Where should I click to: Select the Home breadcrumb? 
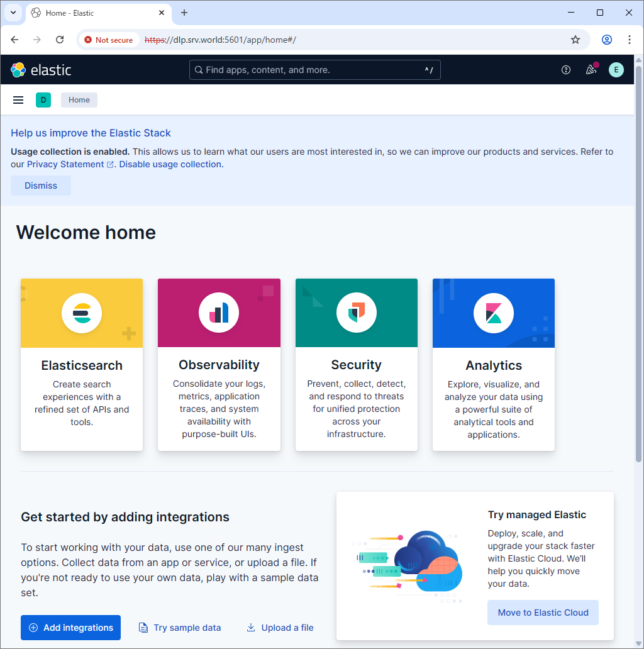click(x=79, y=100)
